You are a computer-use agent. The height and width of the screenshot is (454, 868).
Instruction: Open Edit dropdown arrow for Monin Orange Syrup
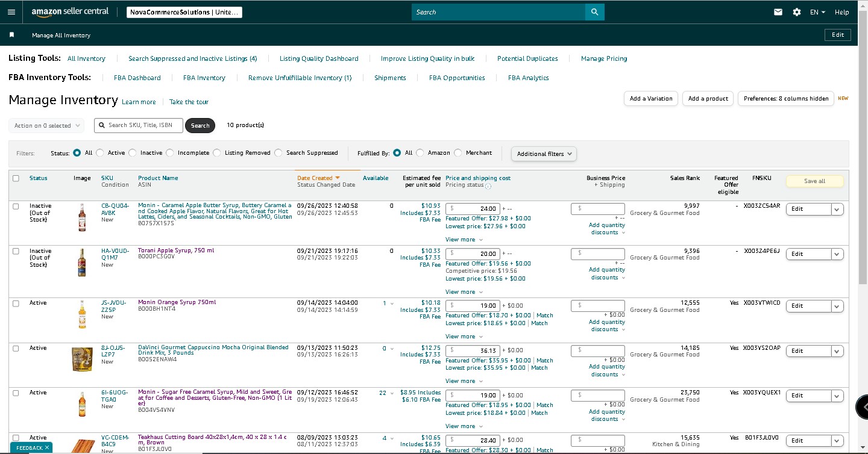coord(837,306)
